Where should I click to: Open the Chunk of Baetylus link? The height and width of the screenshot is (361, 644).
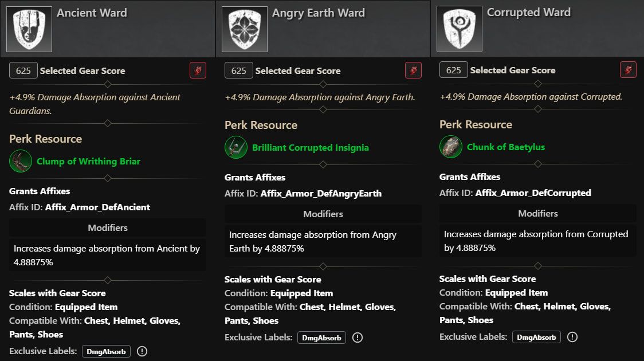[506, 147]
